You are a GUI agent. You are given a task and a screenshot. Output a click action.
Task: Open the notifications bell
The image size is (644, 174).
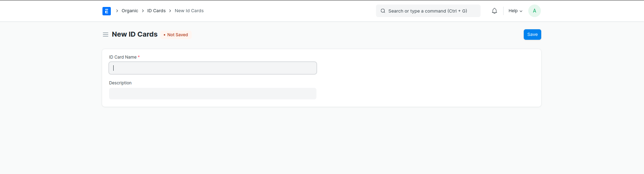tap(494, 11)
